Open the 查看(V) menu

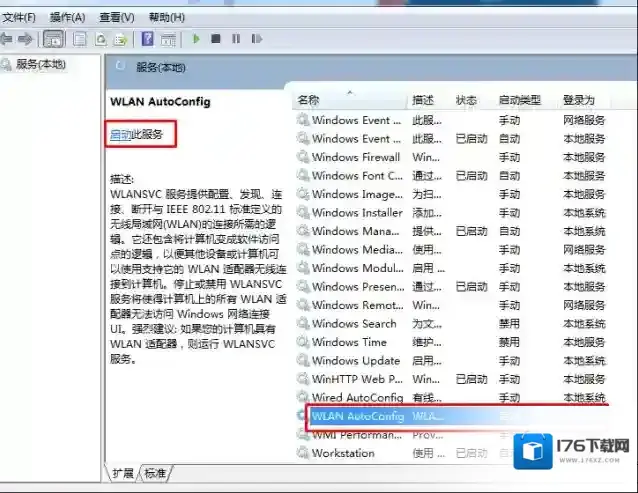(x=117, y=17)
